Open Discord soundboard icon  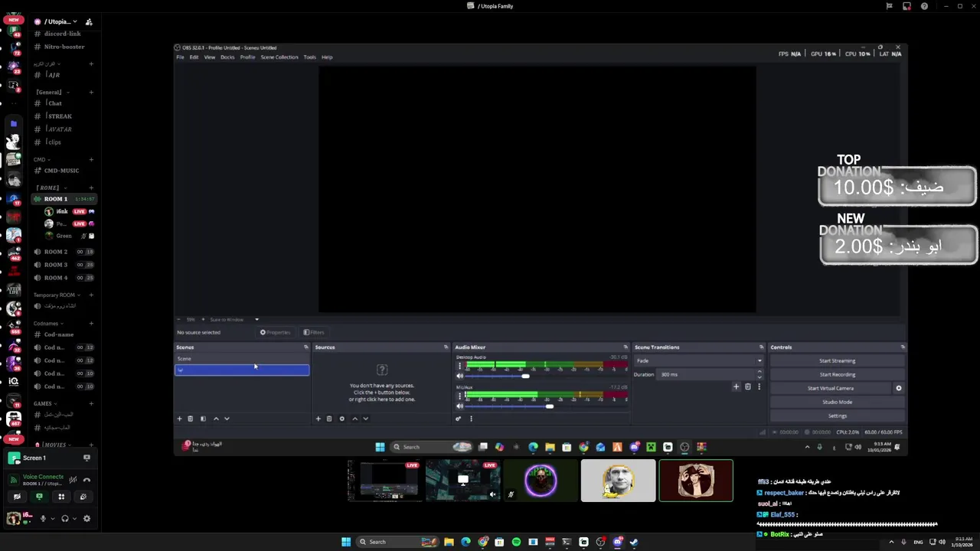coord(83,497)
